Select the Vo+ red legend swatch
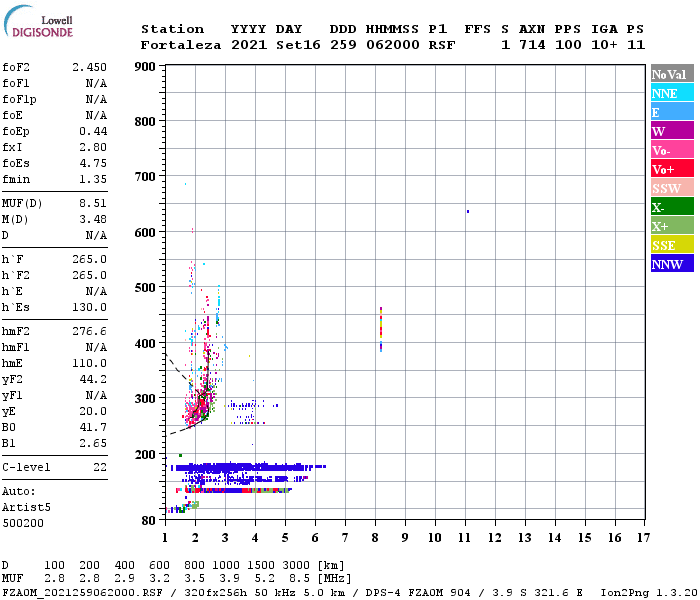This screenshot has height=600, width=700. [672, 169]
